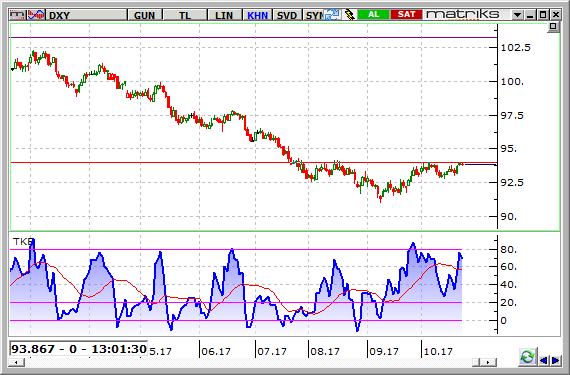Click the green AL buy button
Screen dimensions: 570x375
[373, 15]
